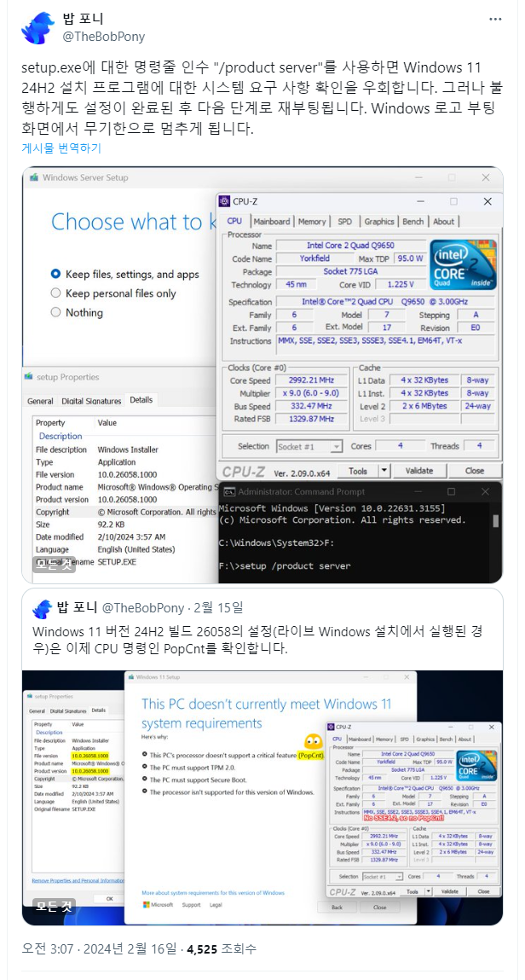Open the three-dot more menu of the tweet
This screenshot has width=525, height=980.
(495, 20)
